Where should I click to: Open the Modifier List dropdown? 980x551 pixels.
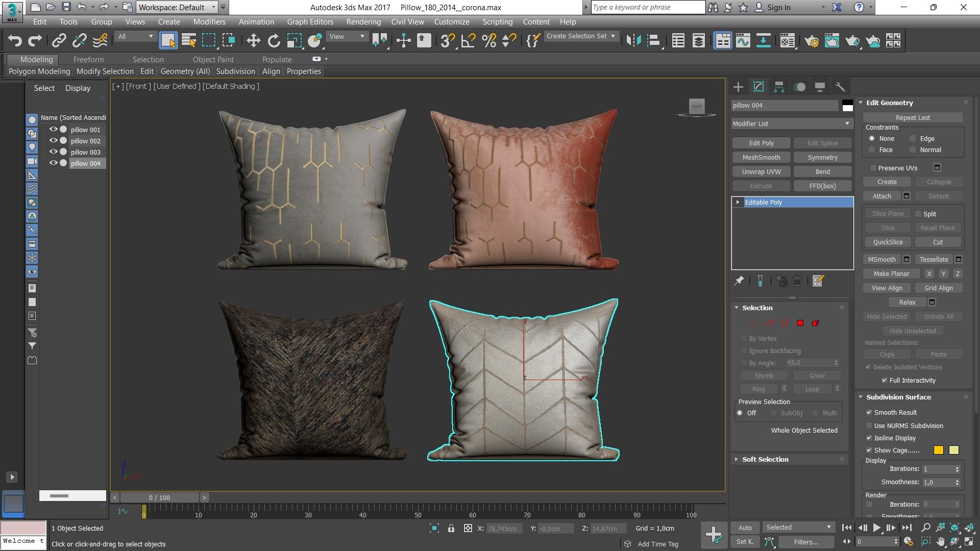pyautogui.click(x=792, y=123)
